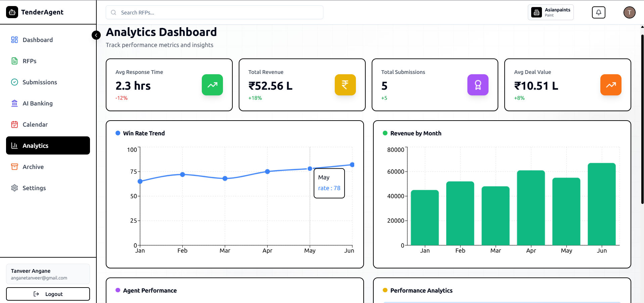Screen dimensions: 644x303
Task: Click the RFPs document icon
Action: [x=14, y=61]
